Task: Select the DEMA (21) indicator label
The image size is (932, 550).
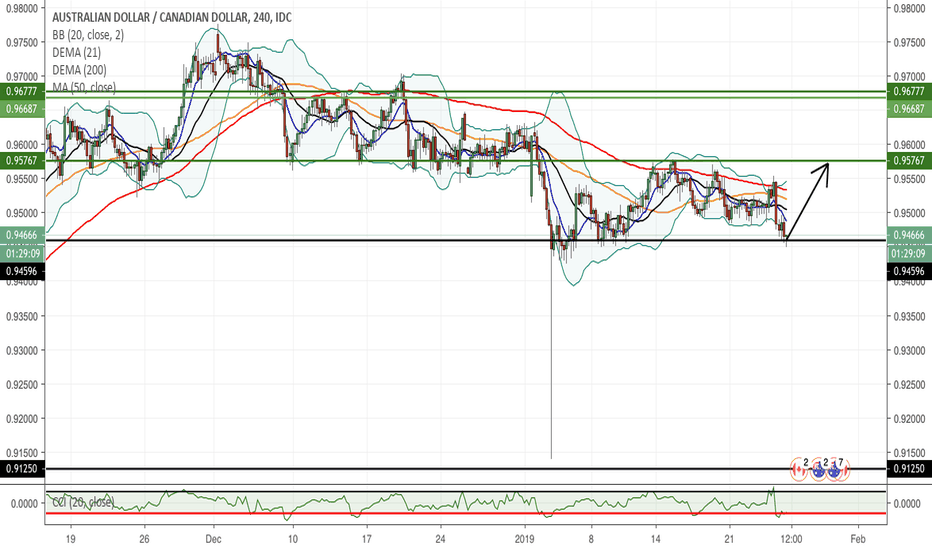Action: pos(77,52)
